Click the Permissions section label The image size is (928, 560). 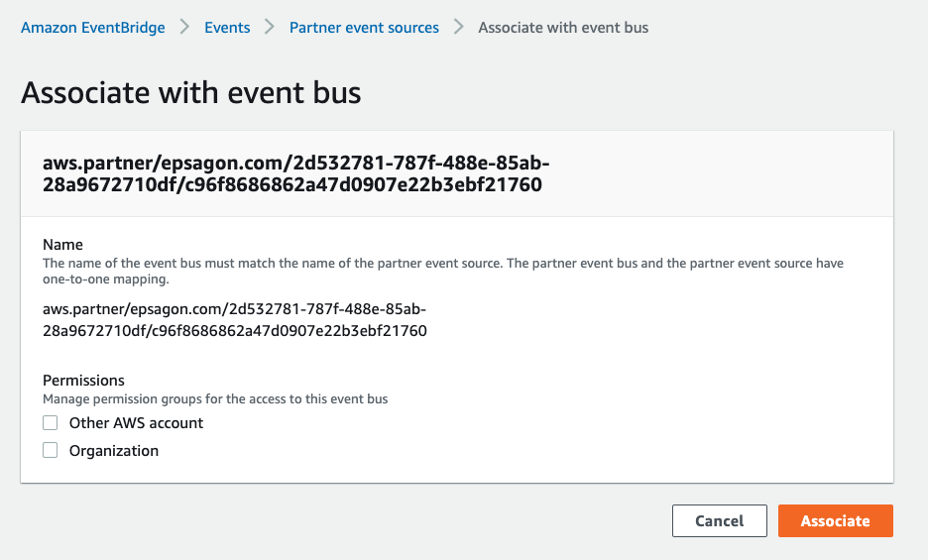click(x=83, y=380)
